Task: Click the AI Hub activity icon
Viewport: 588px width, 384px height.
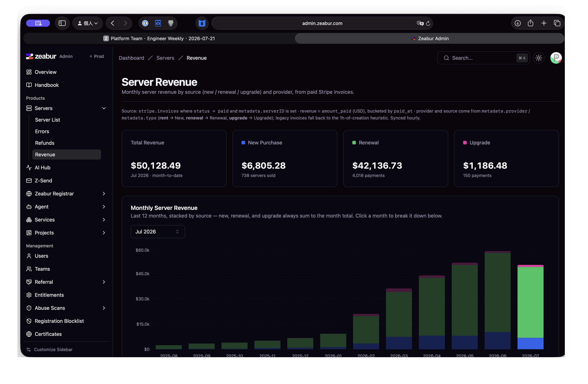Action: tap(29, 167)
